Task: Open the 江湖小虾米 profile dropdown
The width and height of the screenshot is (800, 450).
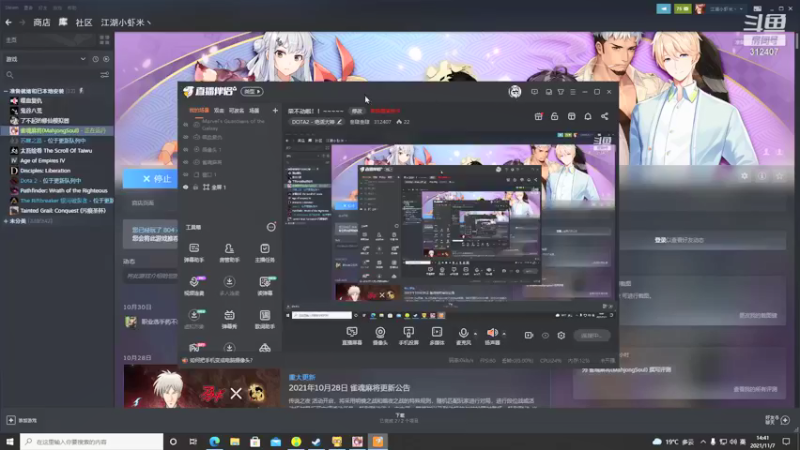Action: point(126,22)
